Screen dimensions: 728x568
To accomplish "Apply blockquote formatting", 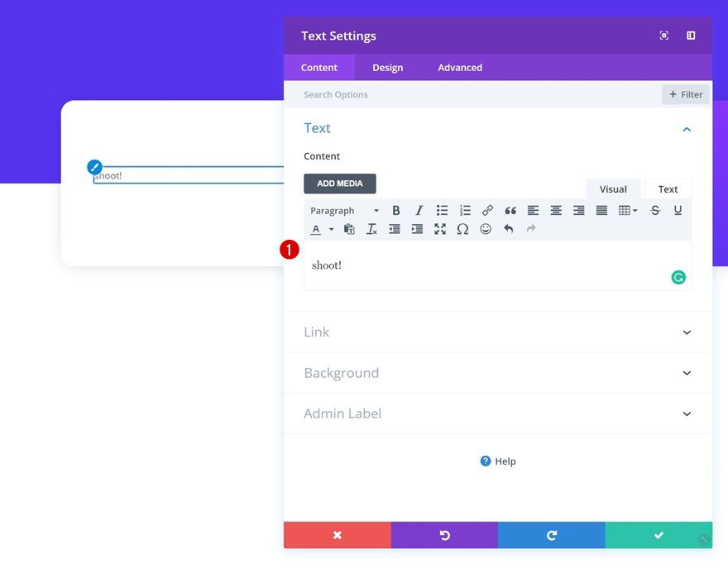I will (x=510, y=210).
